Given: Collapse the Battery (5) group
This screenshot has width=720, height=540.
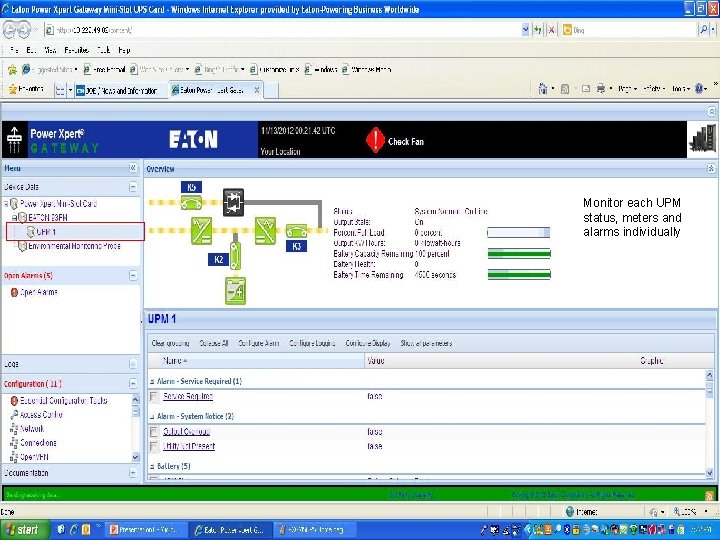Looking at the screenshot, I should tap(152, 467).
